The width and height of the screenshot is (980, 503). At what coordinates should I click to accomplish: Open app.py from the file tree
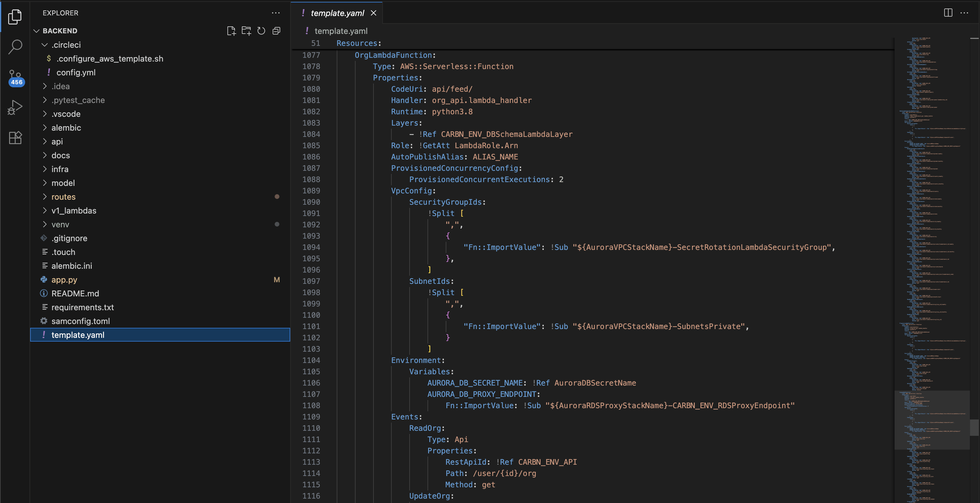[64, 280]
